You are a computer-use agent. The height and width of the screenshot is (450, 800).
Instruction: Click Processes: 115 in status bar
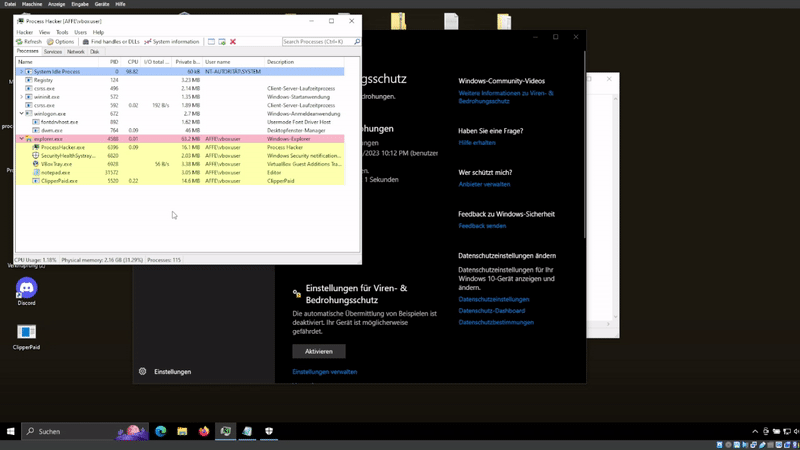pyautogui.click(x=164, y=260)
